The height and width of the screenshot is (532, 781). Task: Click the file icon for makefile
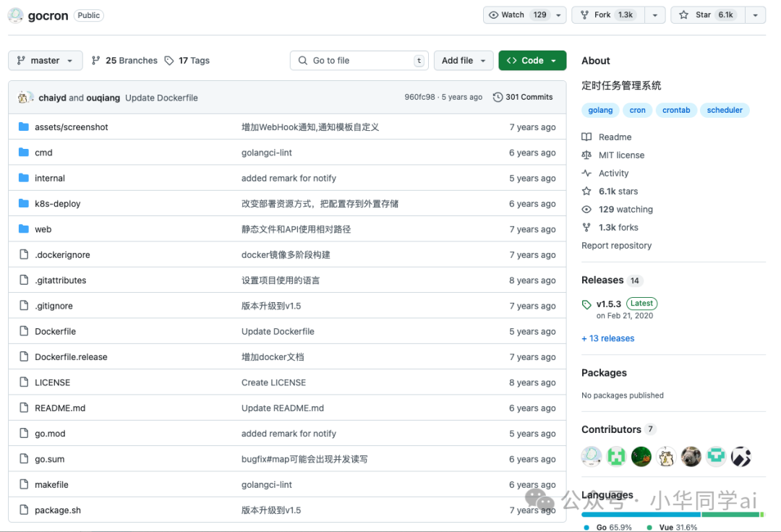coord(24,484)
